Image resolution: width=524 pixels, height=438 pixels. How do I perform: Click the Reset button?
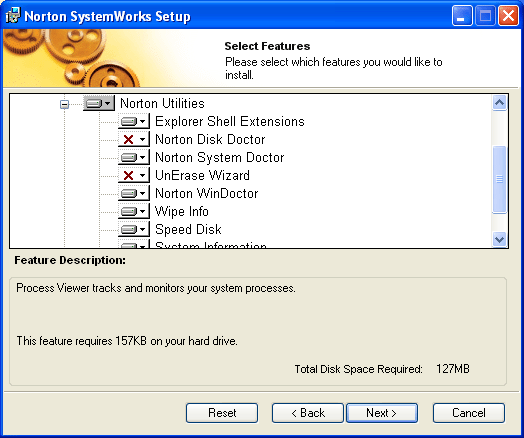pos(222,413)
